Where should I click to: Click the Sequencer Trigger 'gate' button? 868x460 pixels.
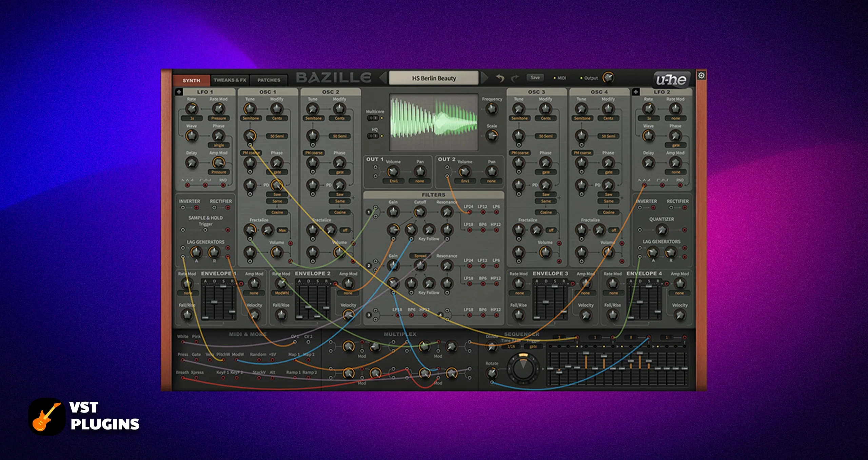pyautogui.click(x=533, y=346)
